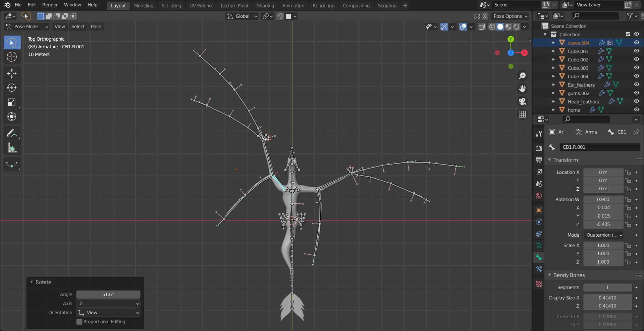
Task: Toggle camera view icon
Action: point(522,101)
